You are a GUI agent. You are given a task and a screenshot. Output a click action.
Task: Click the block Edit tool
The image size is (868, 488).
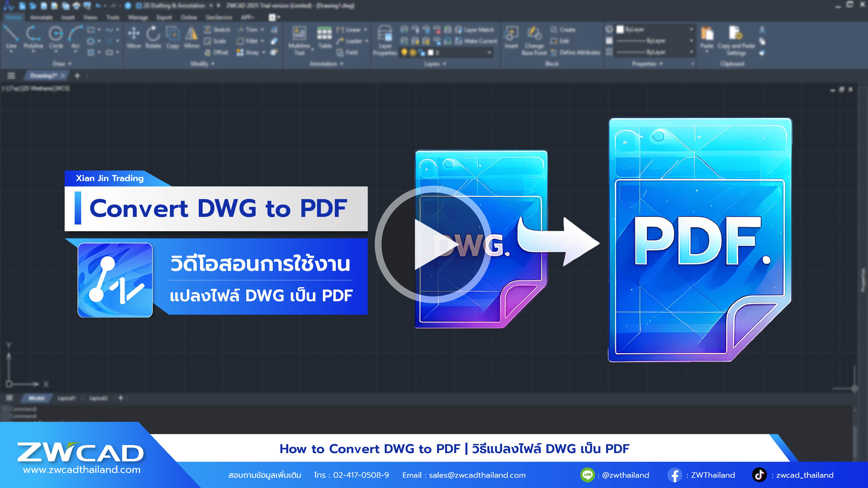click(x=560, y=41)
